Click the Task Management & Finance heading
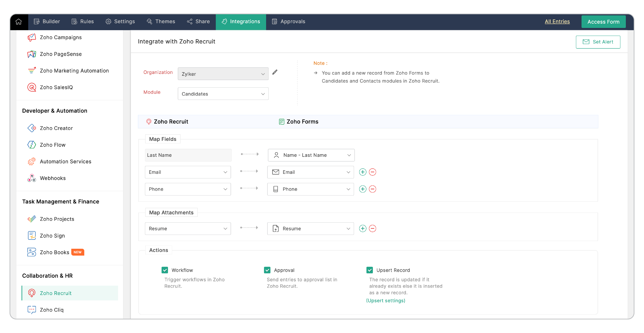644x333 pixels. pos(61,202)
